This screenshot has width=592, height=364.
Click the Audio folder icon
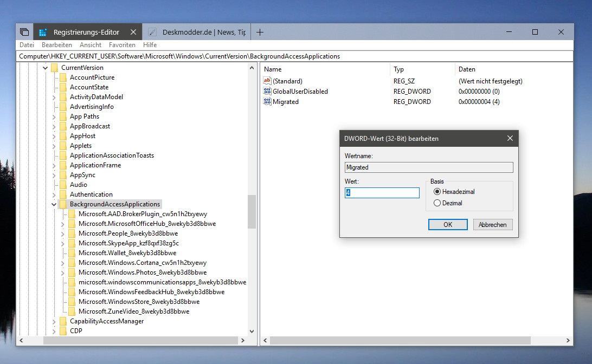(x=63, y=185)
